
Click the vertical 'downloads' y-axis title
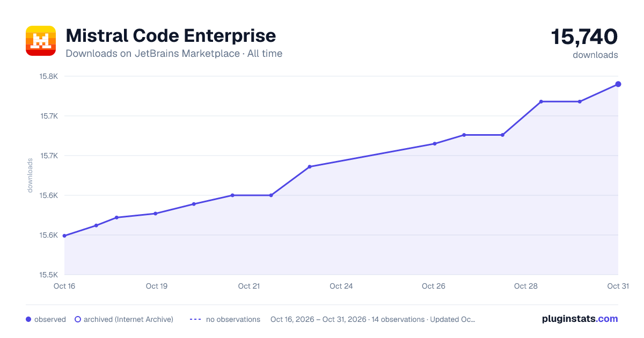click(31, 175)
